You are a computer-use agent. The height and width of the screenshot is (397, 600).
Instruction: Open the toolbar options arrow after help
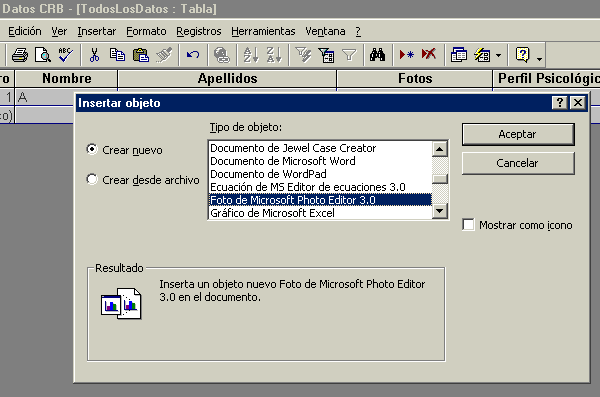point(539,59)
